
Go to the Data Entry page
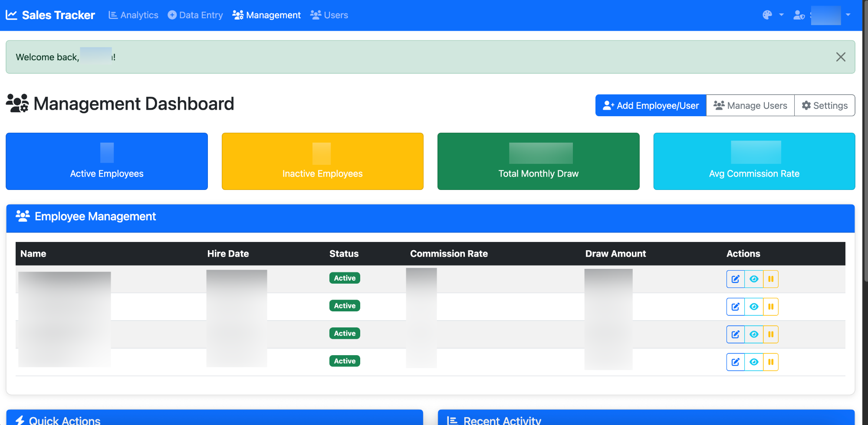tap(195, 15)
